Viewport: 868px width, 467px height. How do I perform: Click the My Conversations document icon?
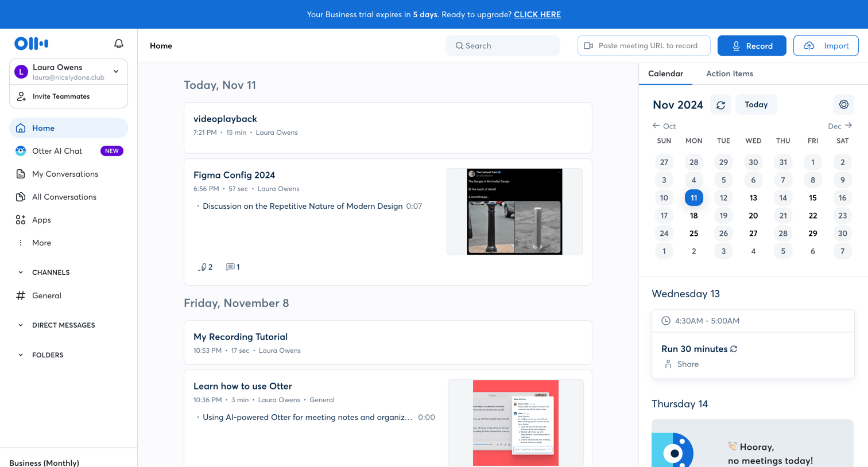[x=21, y=174]
